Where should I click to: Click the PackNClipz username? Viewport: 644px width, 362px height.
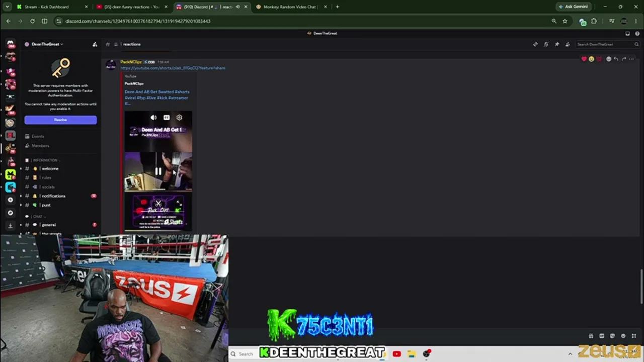[131, 62]
